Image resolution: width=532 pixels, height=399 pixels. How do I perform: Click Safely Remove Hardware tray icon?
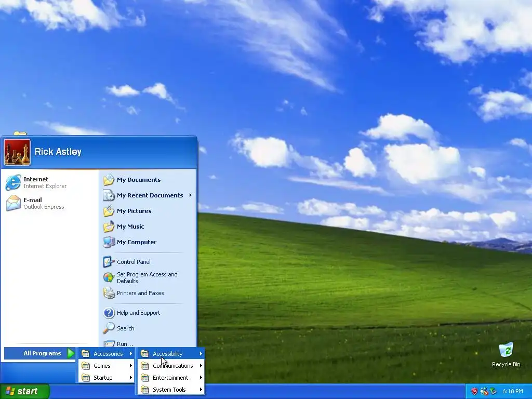coord(493,391)
